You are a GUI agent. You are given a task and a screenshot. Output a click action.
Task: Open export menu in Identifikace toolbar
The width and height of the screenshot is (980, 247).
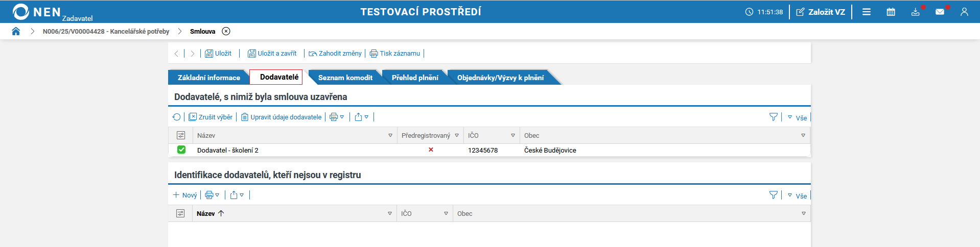pos(237,195)
